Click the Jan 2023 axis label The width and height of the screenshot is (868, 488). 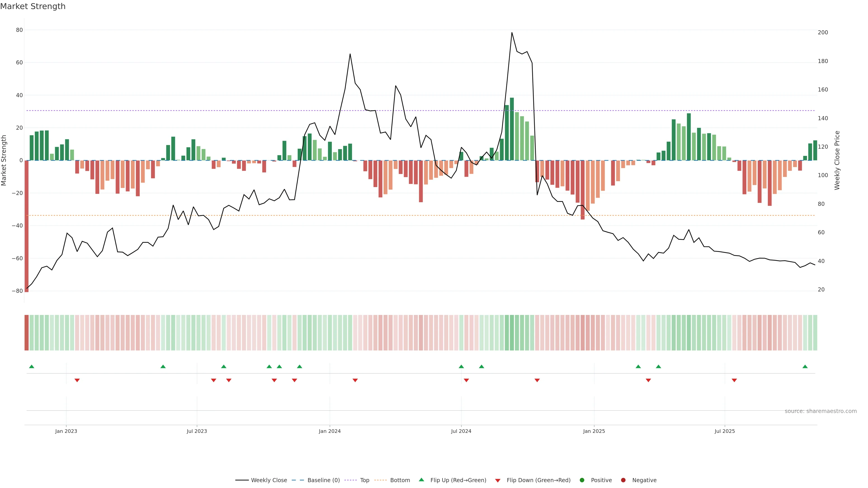66,431
